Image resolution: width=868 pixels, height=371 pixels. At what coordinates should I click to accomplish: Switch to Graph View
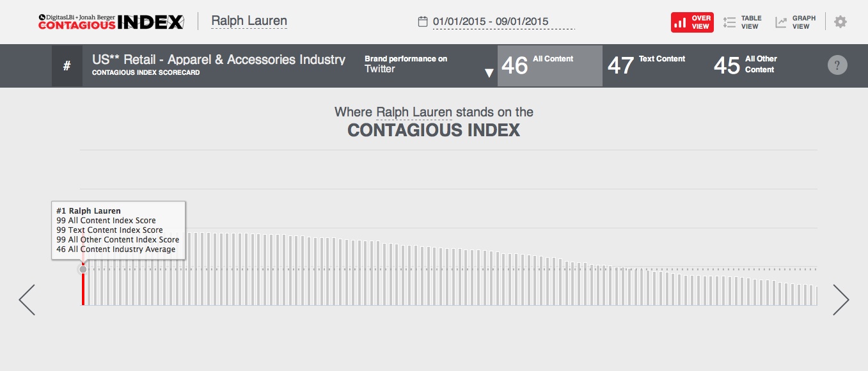tap(796, 22)
